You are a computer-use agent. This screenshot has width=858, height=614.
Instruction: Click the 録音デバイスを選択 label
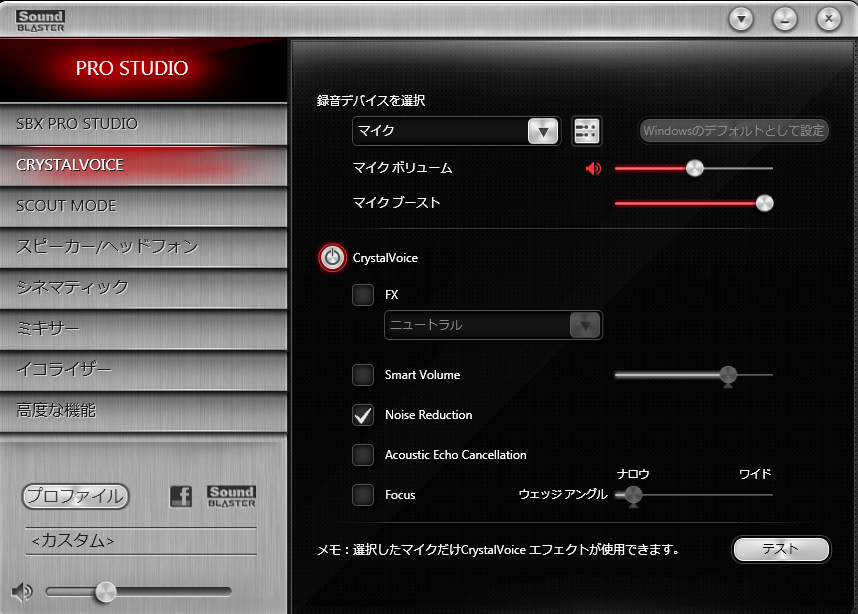click(370, 101)
